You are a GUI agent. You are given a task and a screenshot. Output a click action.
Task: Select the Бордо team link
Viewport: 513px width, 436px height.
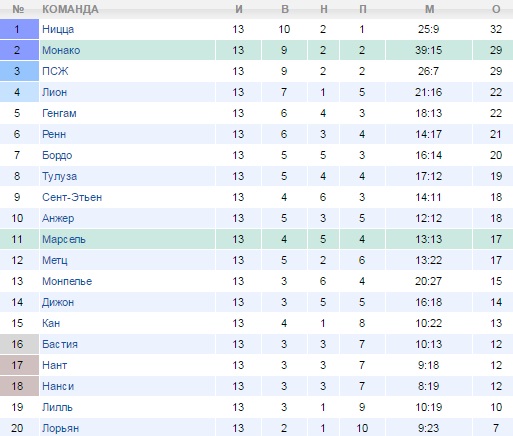(x=57, y=155)
